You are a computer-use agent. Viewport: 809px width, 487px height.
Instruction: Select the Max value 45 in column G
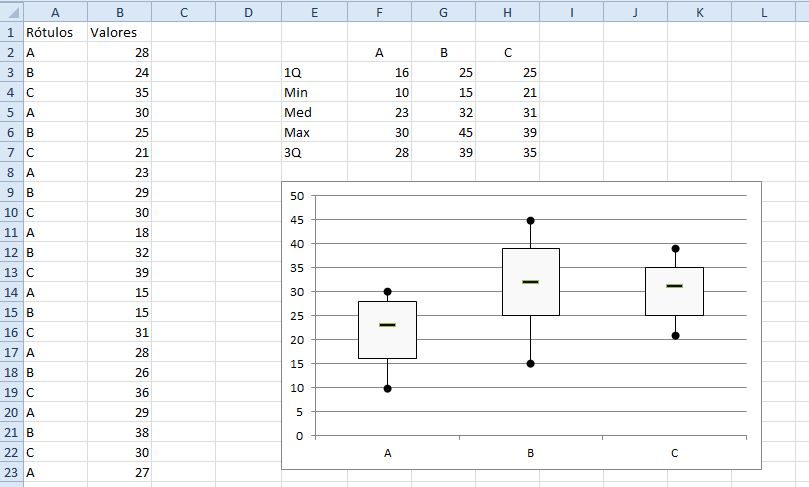coord(443,132)
